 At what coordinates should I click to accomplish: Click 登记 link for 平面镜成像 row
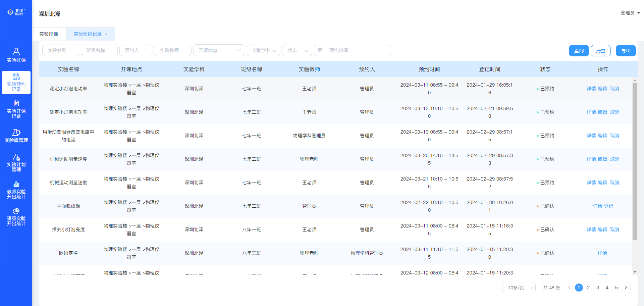click(608, 206)
